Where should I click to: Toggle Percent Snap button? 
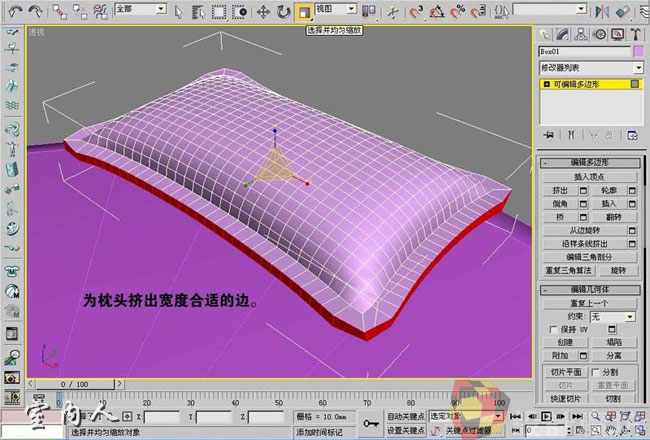coord(457,11)
